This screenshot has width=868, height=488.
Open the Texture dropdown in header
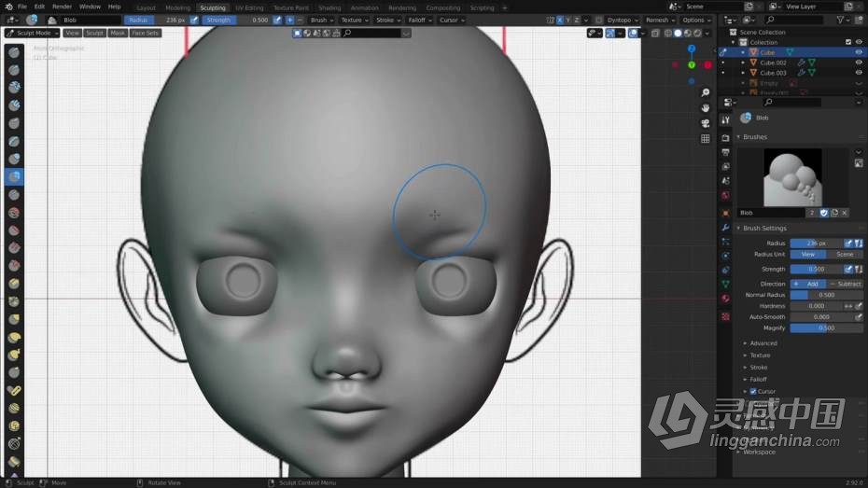pyautogui.click(x=355, y=20)
